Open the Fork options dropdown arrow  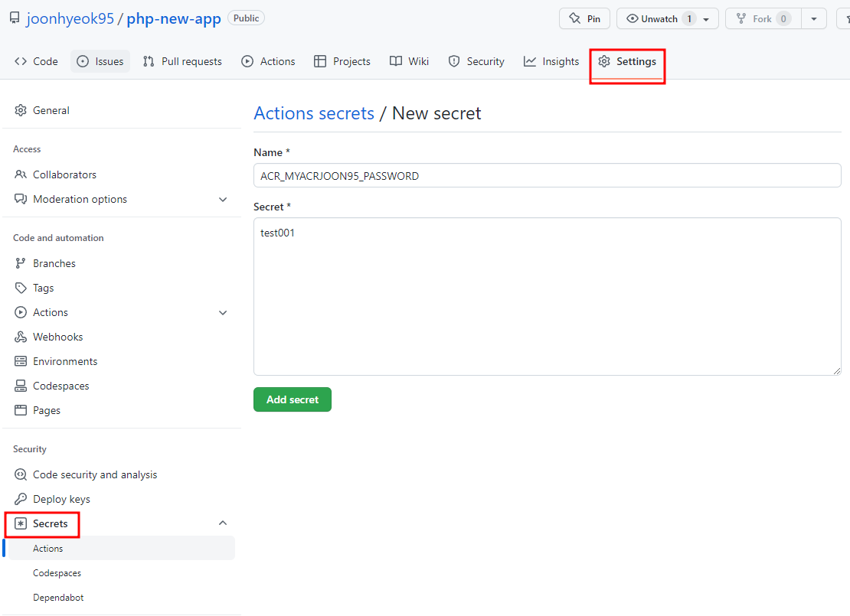814,18
